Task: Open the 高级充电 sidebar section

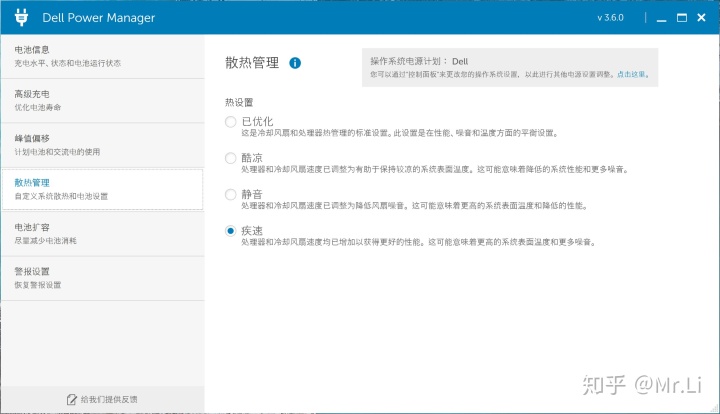Action: [x=102, y=101]
